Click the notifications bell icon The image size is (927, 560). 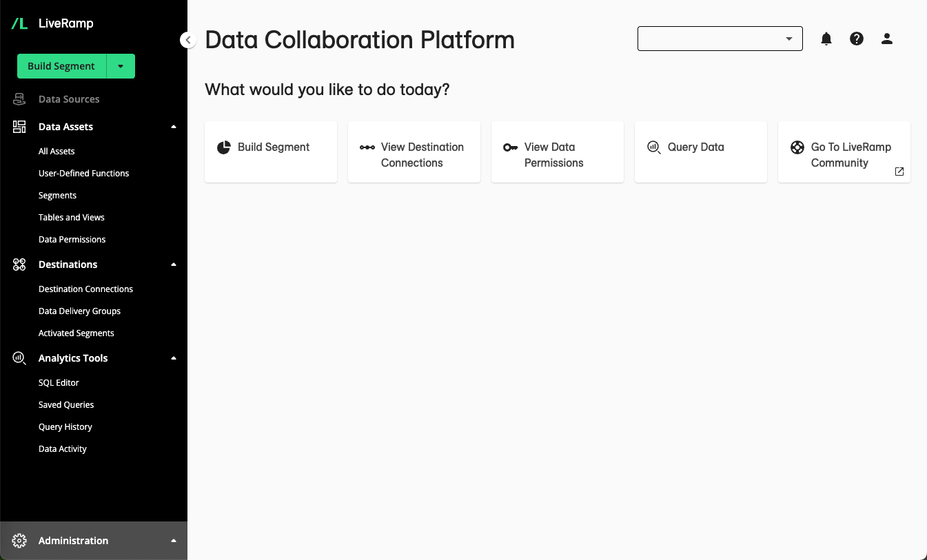coord(826,39)
